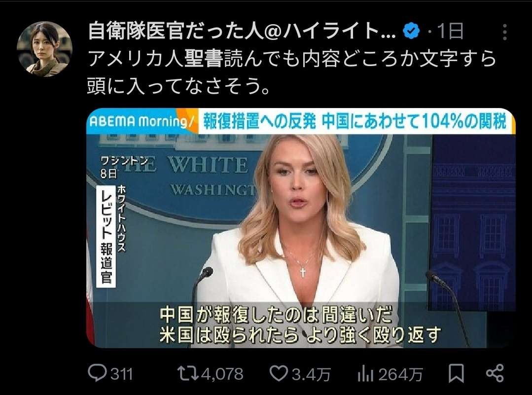Play the ABEMA Morning video thumbnail
The width and height of the screenshot is (532, 395).
click(301, 228)
